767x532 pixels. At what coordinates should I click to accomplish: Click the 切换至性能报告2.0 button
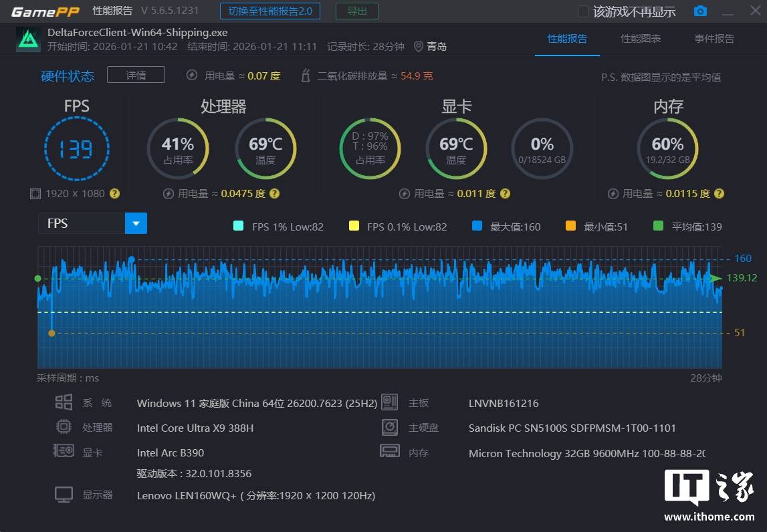270,11
